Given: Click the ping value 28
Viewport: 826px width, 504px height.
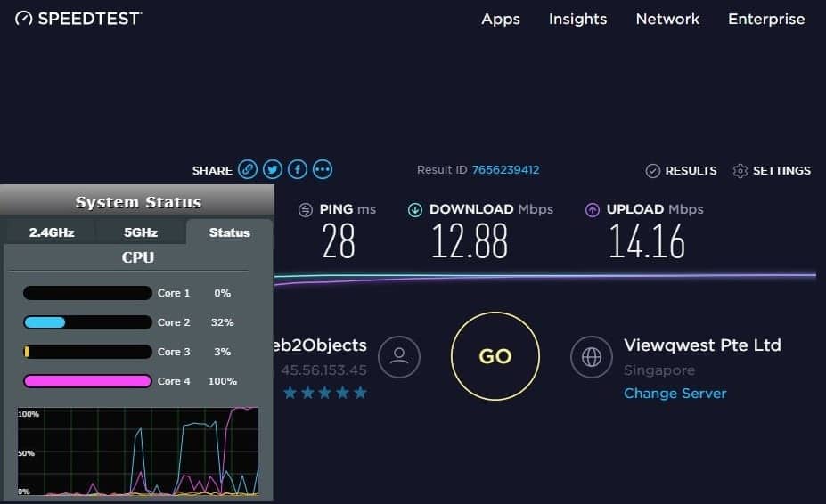Looking at the screenshot, I should pyautogui.click(x=339, y=241).
